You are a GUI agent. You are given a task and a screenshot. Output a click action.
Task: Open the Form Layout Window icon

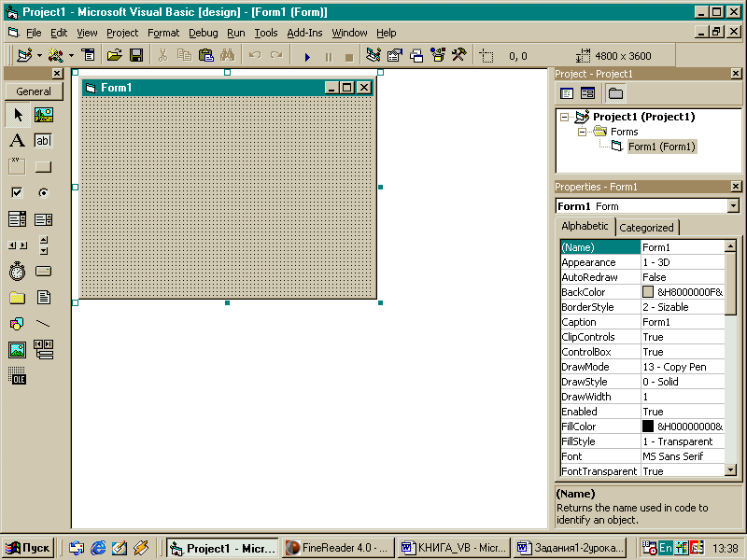pos(416,56)
